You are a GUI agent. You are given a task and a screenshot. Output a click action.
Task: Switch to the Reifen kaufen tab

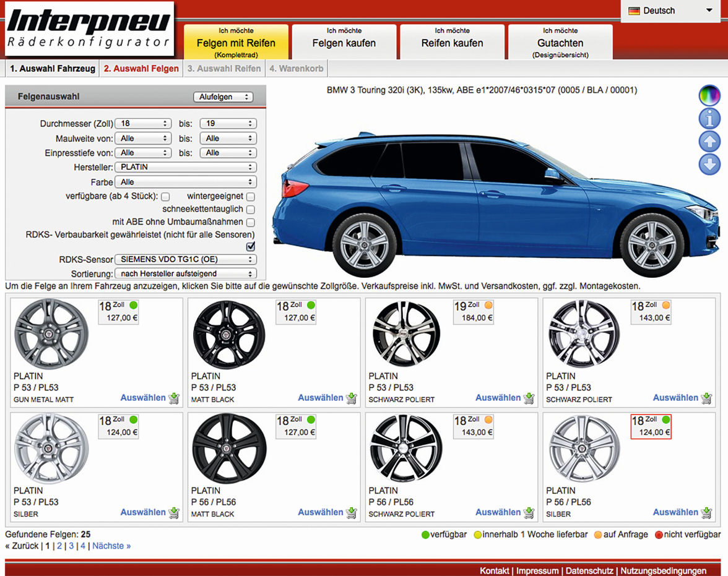[452, 43]
